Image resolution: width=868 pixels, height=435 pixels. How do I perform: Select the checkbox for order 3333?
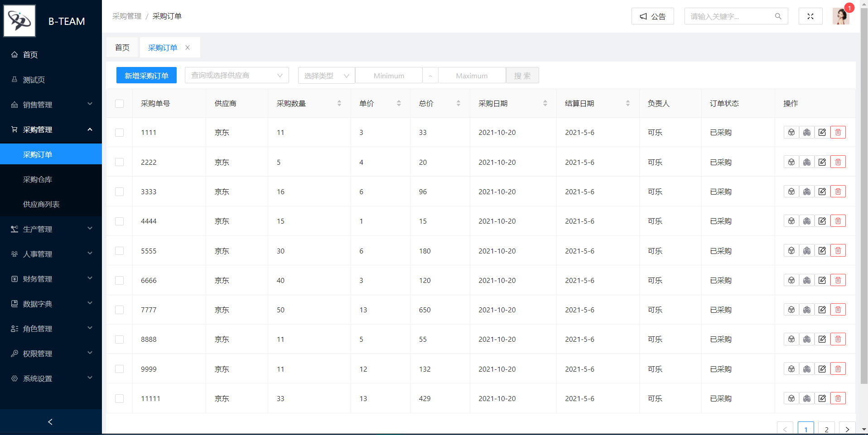coord(120,192)
